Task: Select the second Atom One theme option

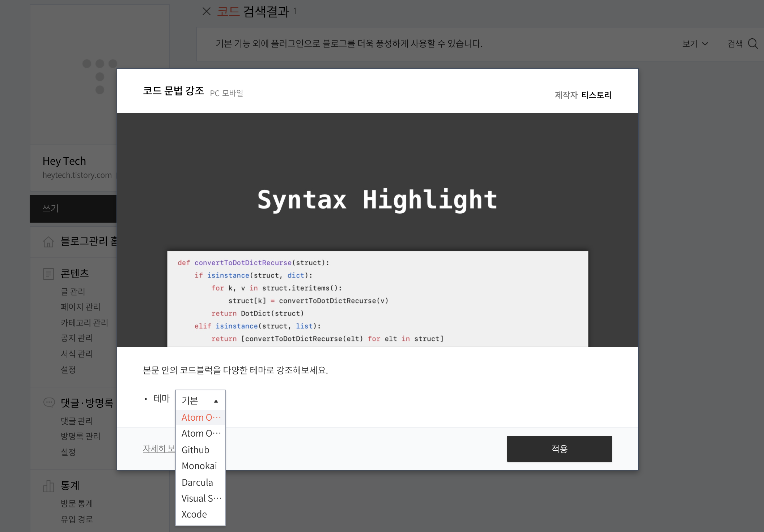Action: pyautogui.click(x=201, y=433)
